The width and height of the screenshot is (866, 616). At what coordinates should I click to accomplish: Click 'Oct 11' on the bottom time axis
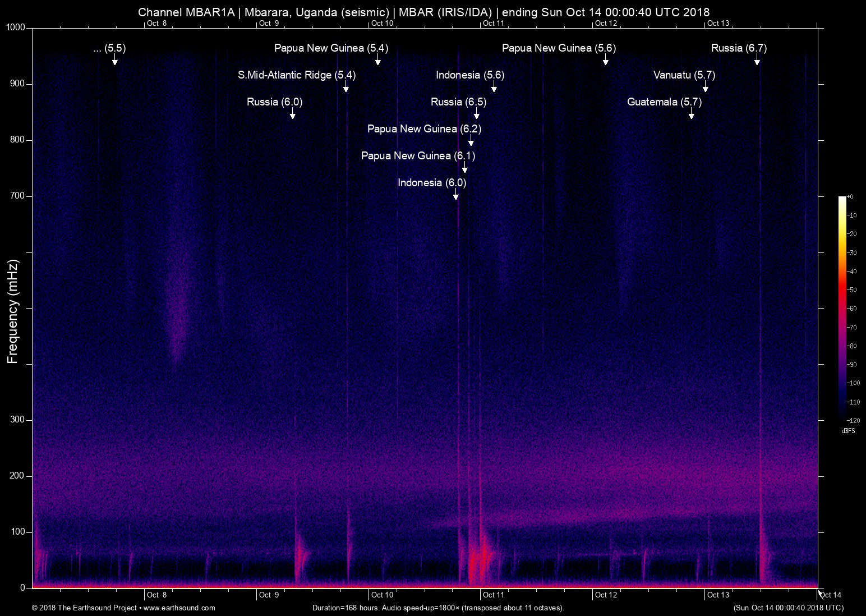point(494,595)
